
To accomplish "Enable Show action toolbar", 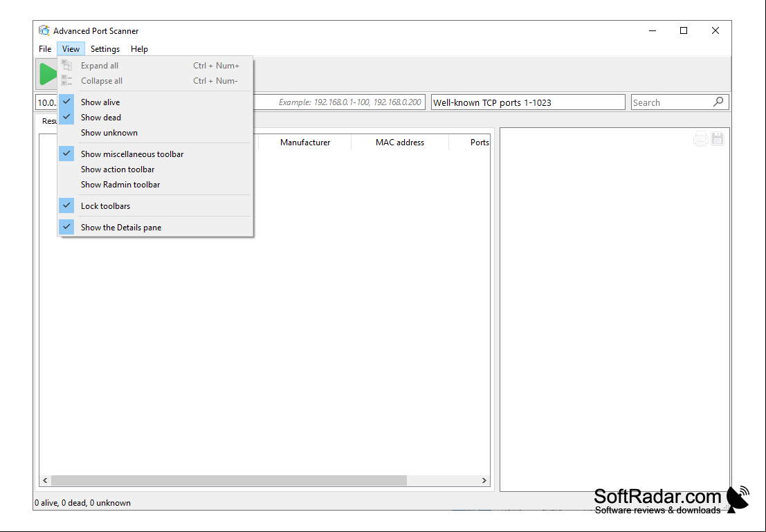I will 156,169.
